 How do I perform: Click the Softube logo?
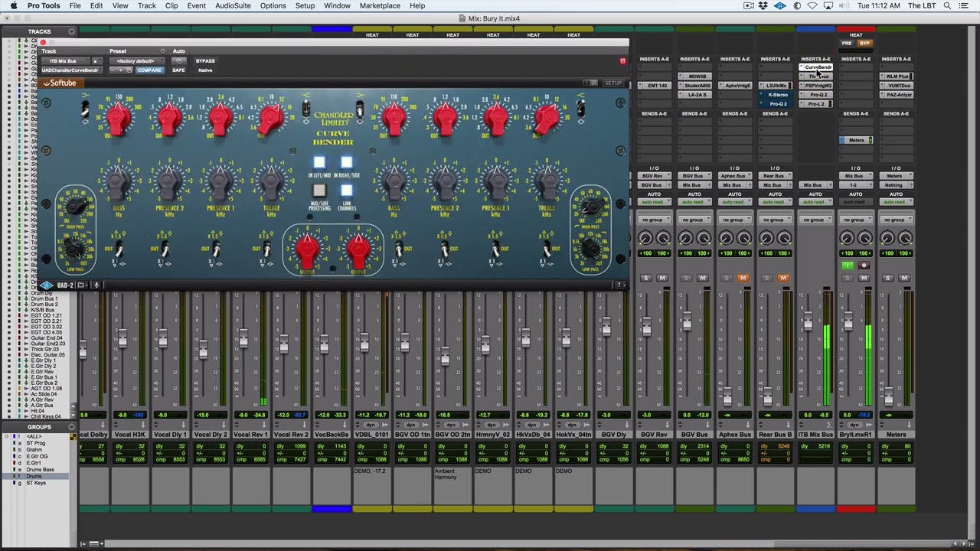click(x=60, y=83)
